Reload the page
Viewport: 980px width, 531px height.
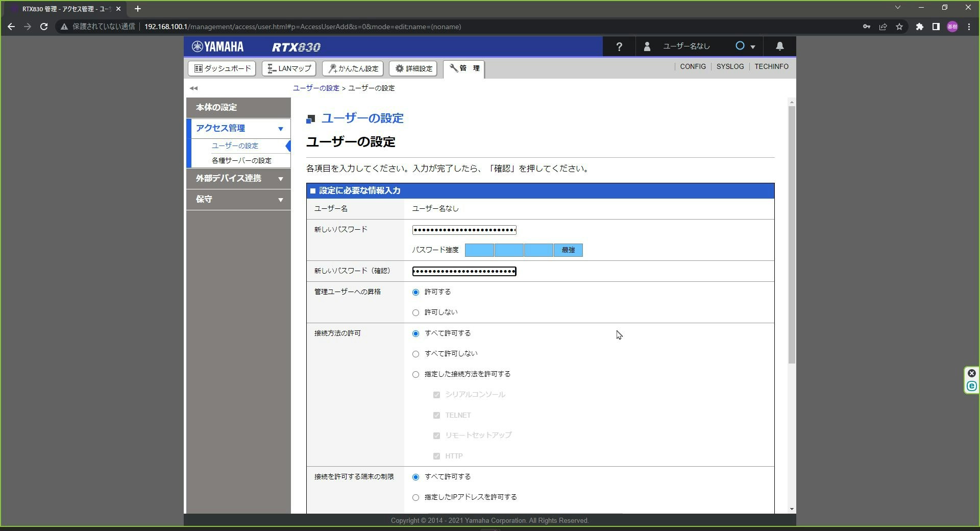coord(44,27)
